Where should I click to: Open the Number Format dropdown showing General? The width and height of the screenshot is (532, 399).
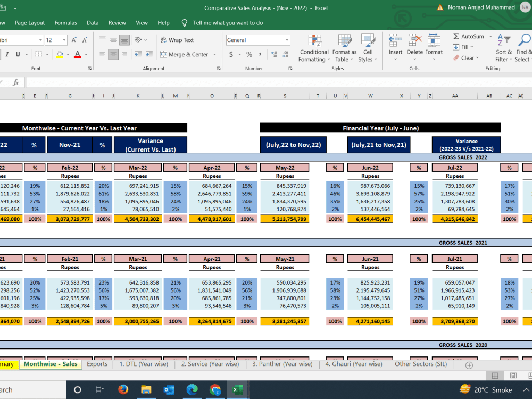[258, 40]
